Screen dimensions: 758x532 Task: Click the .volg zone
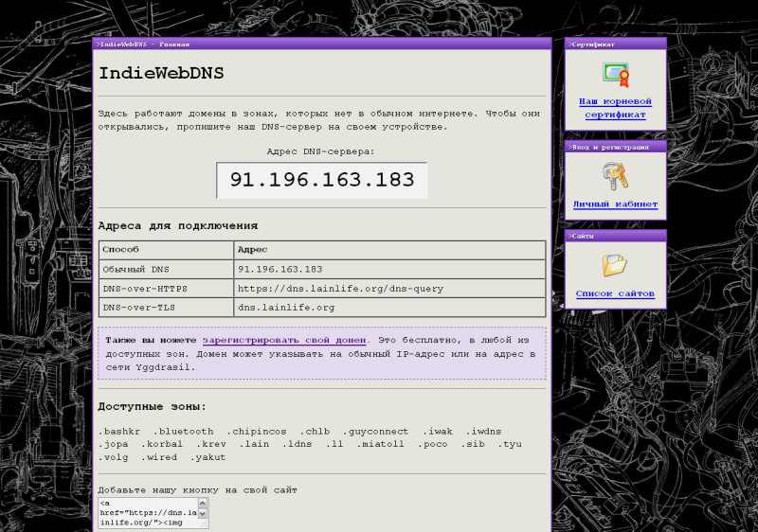click(x=113, y=457)
